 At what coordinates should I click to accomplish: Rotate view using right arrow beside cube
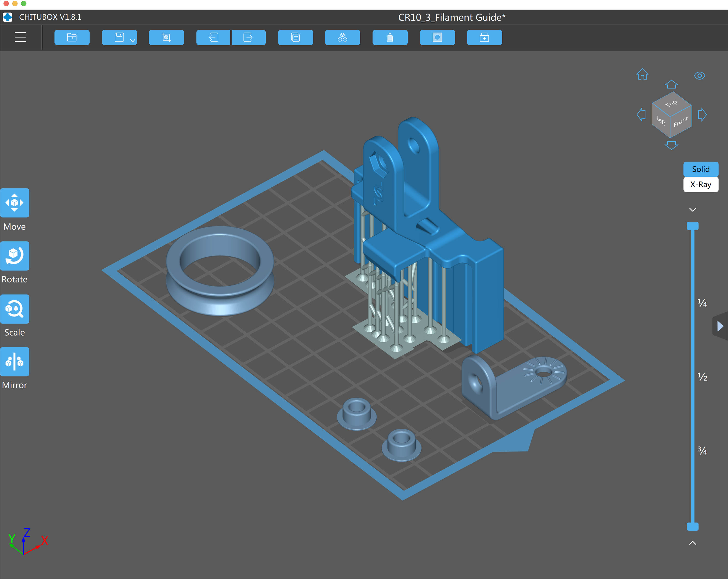point(702,115)
